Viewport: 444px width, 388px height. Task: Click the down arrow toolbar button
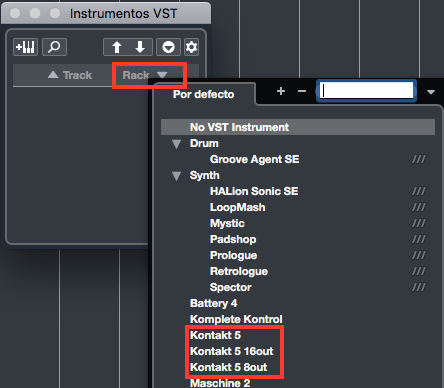click(x=140, y=47)
